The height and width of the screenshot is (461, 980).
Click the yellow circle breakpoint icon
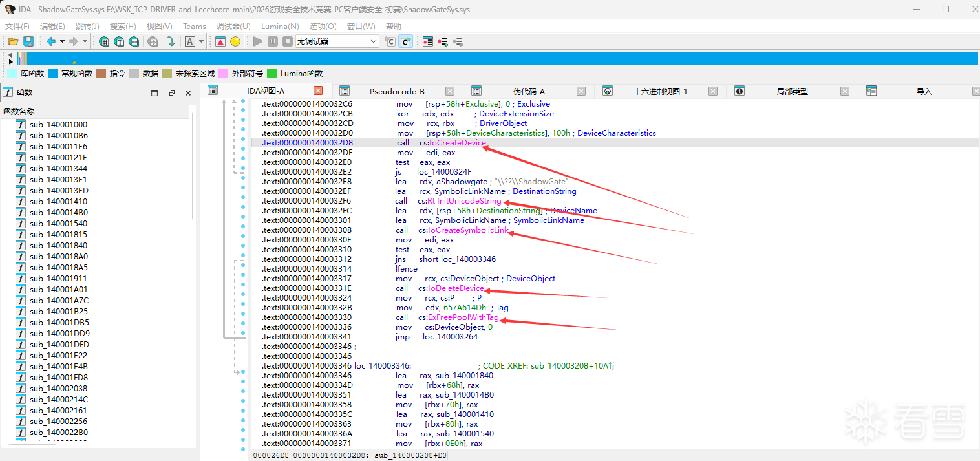coord(235,41)
